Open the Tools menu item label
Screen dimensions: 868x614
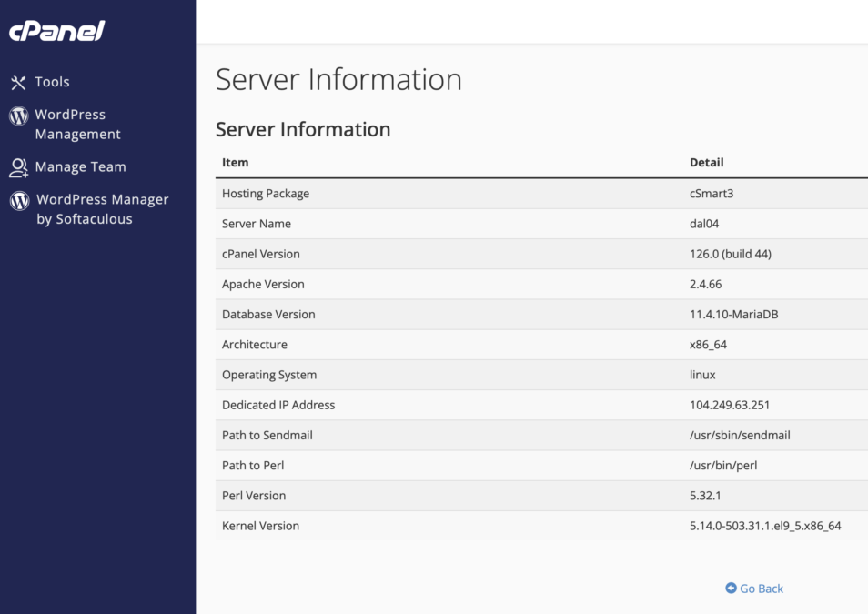click(x=52, y=82)
